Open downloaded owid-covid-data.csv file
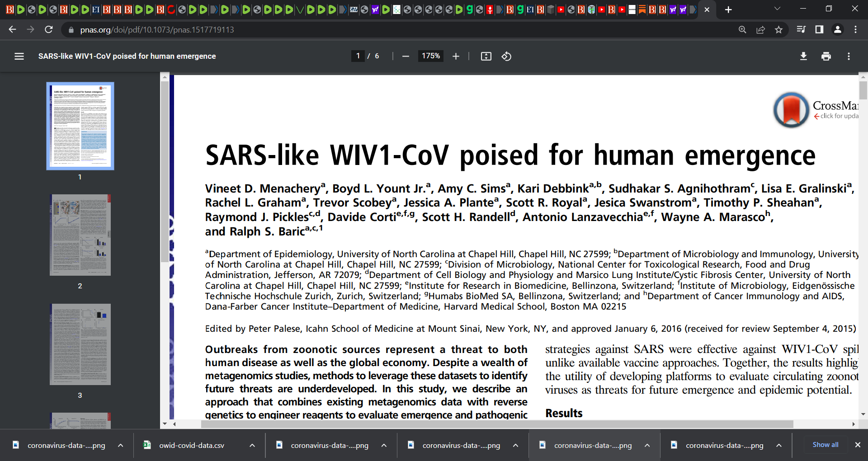The image size is (868, 461). pos(191,445)
